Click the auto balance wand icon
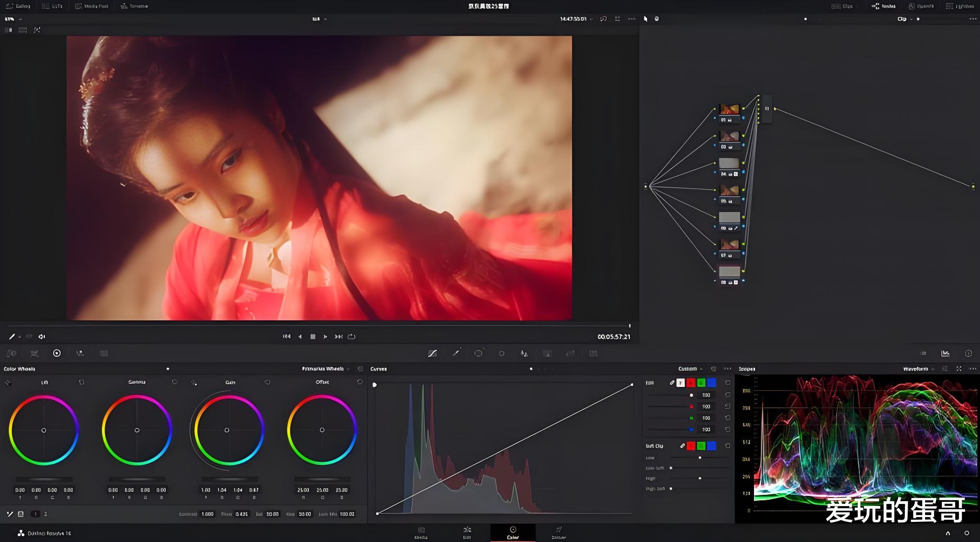The image size is (980, 542). [x=10, y=514]
